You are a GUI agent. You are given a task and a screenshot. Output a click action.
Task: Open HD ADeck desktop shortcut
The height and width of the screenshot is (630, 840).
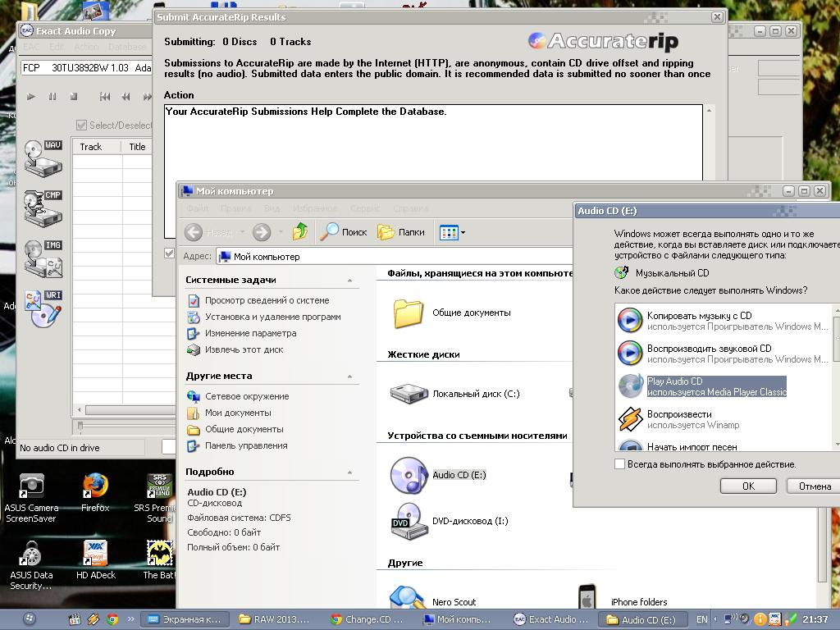tap(96, 559)
